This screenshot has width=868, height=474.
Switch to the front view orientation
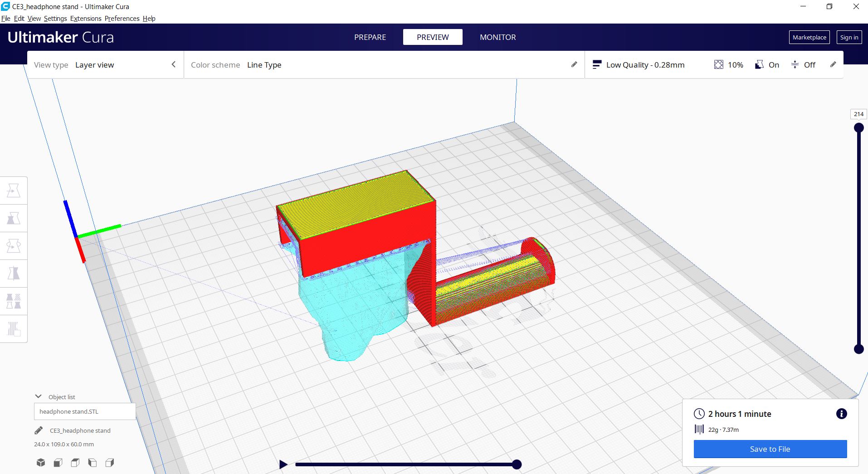click(x=58, y=463)
